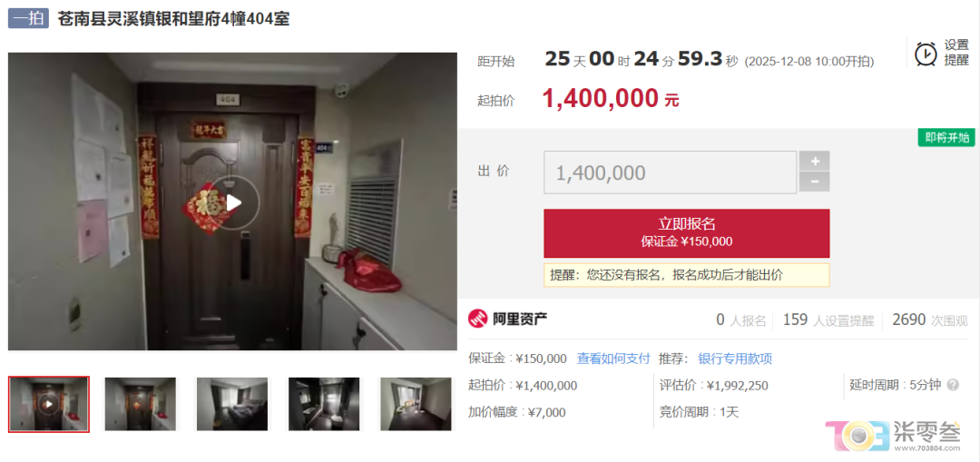The width and height of the screenshot is (980, 462).
Task: Open the 银行专用款项 link
Action: point(735,359)
